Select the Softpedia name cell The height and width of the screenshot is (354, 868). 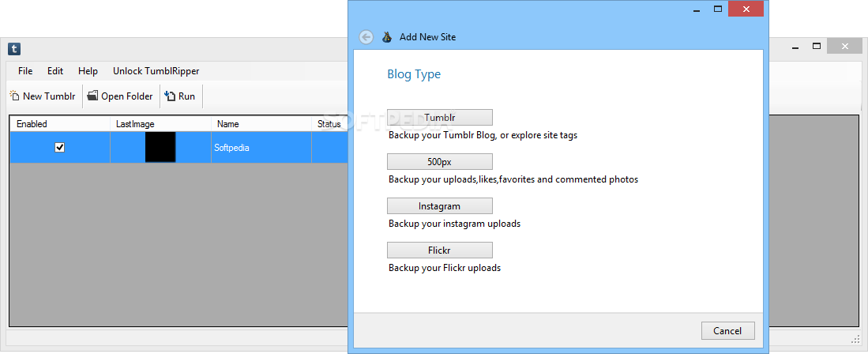click(x=261, y=147)
